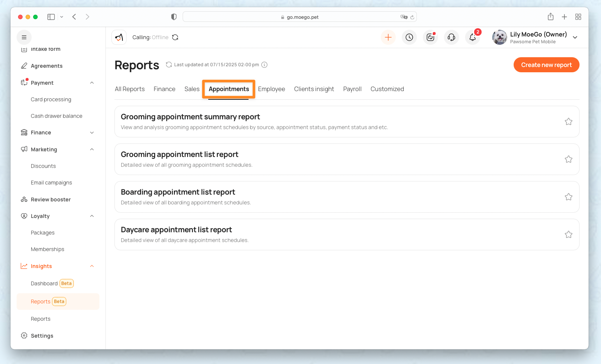Click the info icon next to timestamp

(x=264, y=65)
